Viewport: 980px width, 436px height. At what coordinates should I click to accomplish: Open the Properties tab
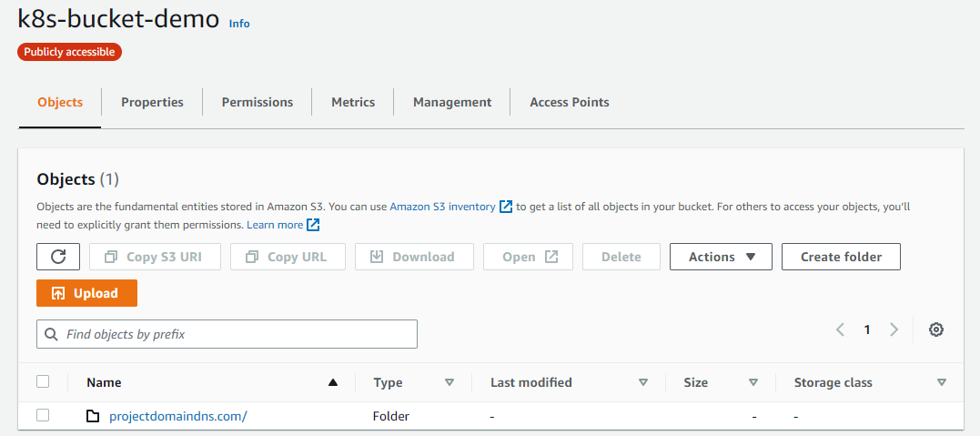152,102
